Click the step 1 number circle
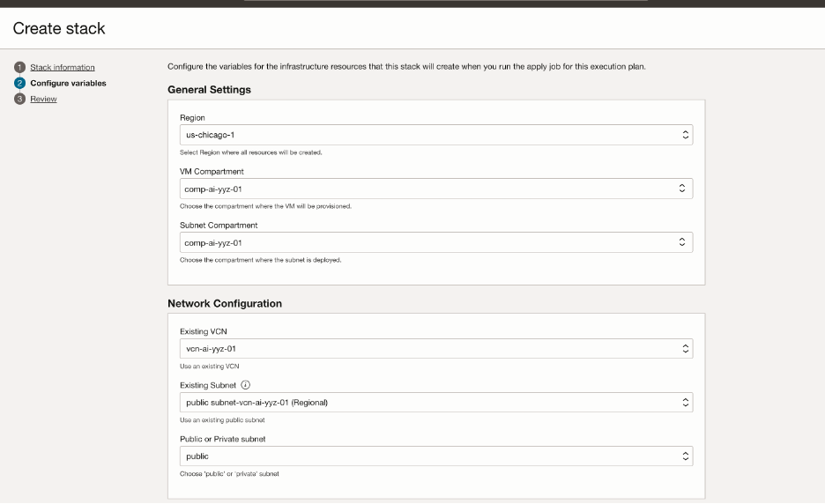The height and width of the screenshot is (504, 825). [19, 68]
